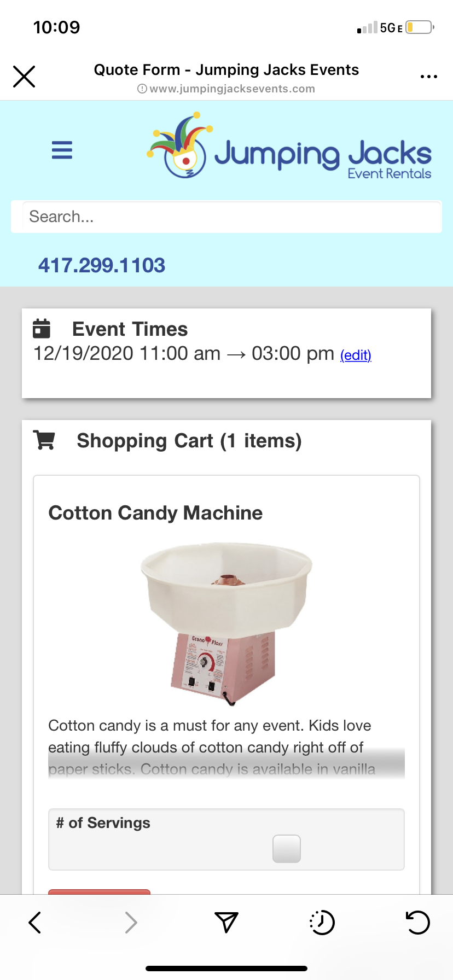The image size is (453, 980).
Task: Open the three-dot more options menu
Action: pyautogui.click(x=428, y=77)
